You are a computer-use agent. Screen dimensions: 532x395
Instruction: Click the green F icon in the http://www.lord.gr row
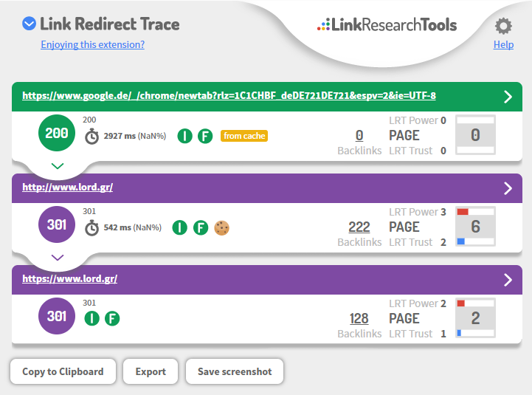pyautogui.click(x=201, y=227)
